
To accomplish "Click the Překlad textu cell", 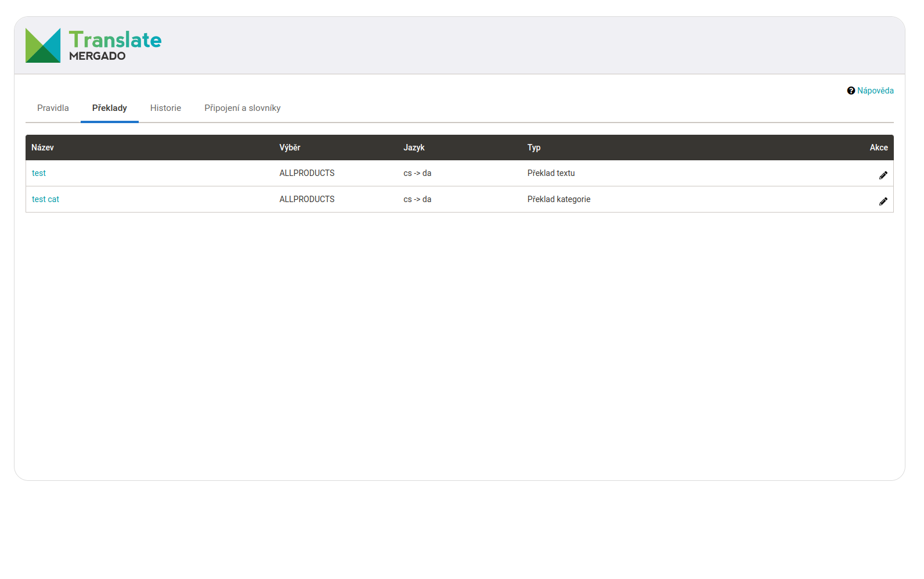I will (x=551, y=173).
